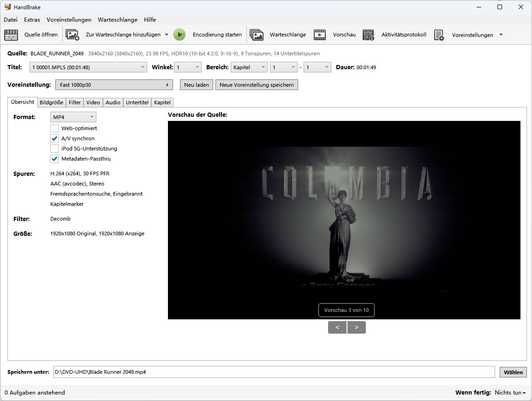Click the Vorschau 3 von 10 label

pyautogui.click(x=347, y=310)
